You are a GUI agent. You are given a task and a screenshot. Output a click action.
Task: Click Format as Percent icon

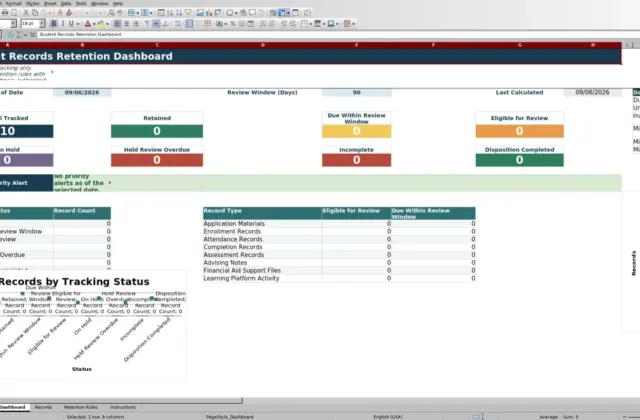233,24
